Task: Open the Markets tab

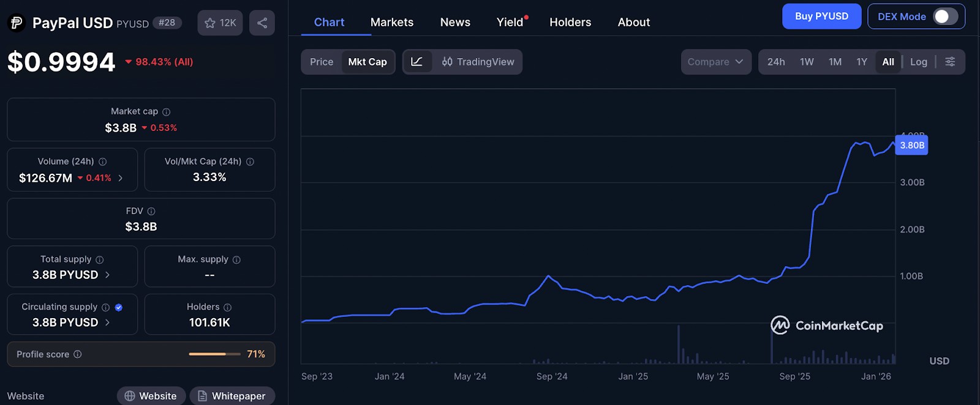Action: [392, 22]
